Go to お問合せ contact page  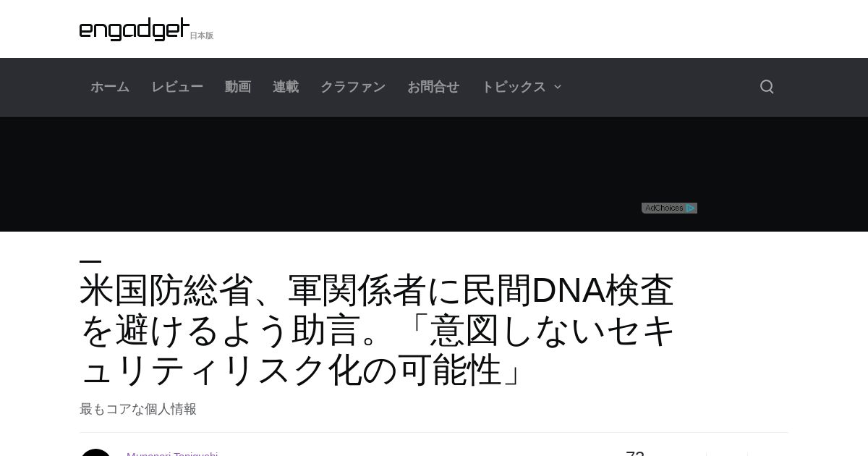tap(433, 87)
